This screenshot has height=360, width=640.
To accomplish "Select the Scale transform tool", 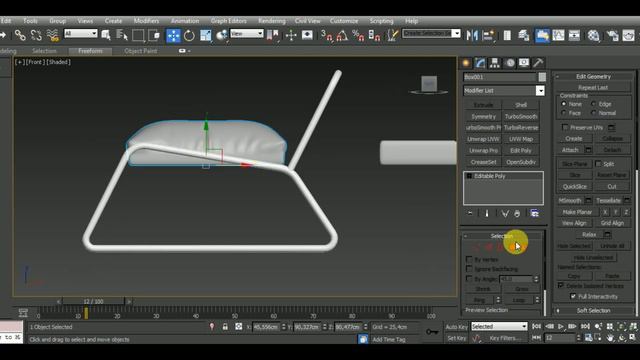I will (205, 36).
